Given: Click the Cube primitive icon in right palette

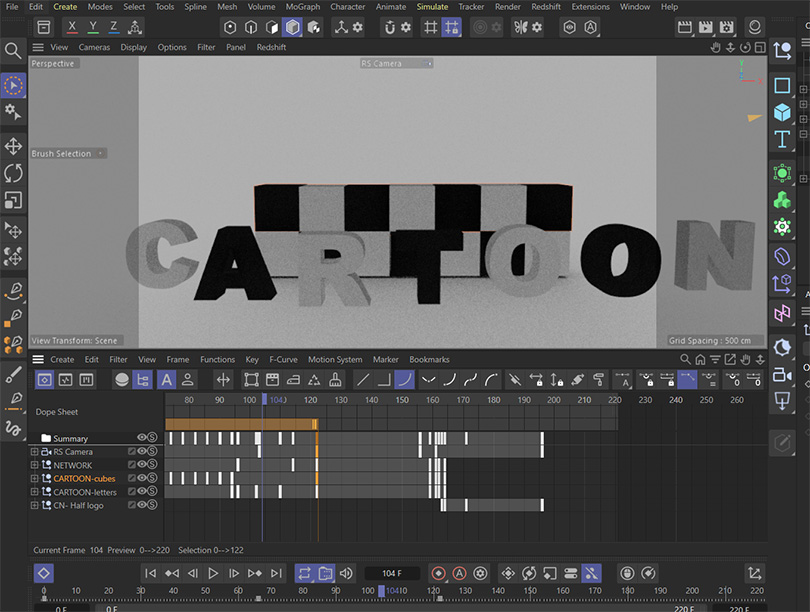Looking at the screenshot, I should (782, 113).
